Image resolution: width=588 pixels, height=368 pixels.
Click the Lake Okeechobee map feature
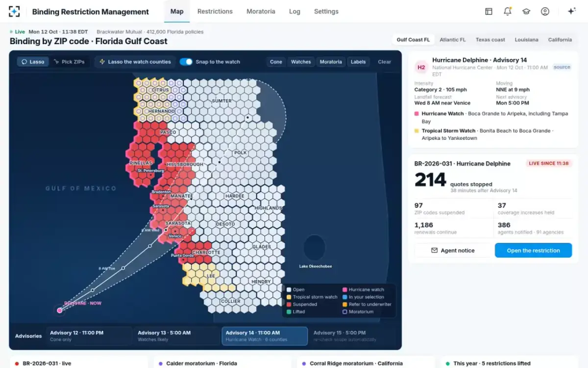click(315, 248)
